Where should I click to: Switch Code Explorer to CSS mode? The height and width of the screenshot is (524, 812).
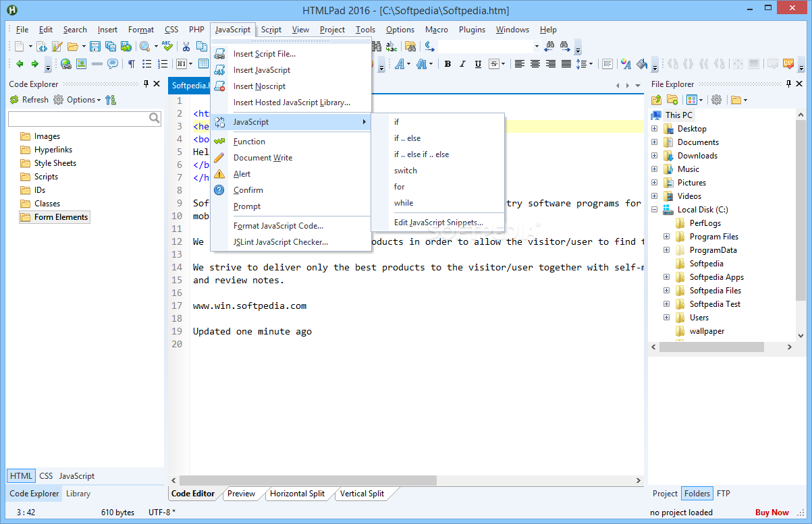coord(46,476)
